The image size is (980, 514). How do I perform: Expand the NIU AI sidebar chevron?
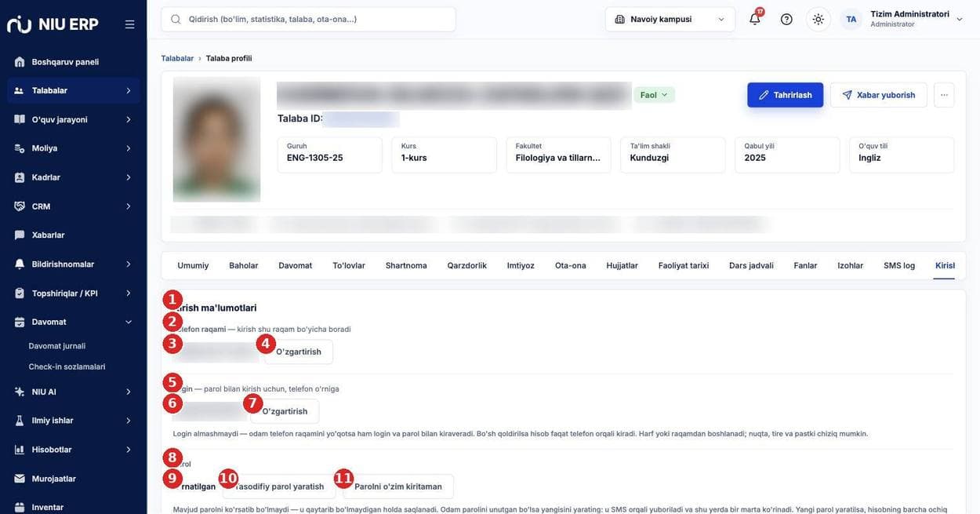[129, 392]
